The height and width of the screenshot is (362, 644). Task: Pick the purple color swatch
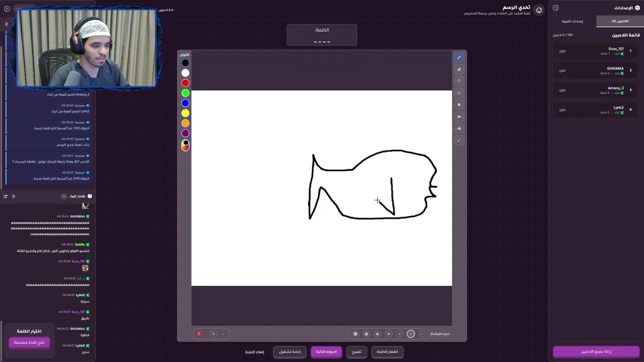[x=185, y=133]
